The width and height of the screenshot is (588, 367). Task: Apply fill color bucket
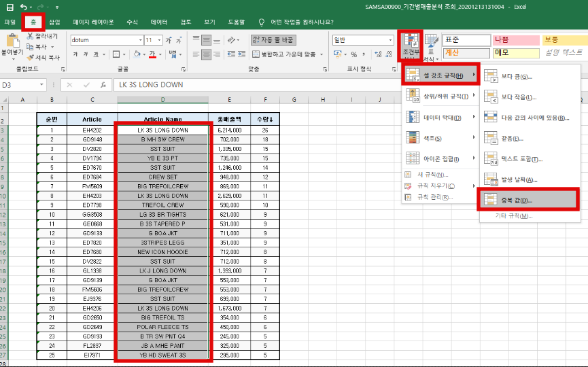[x=137, y=54]
